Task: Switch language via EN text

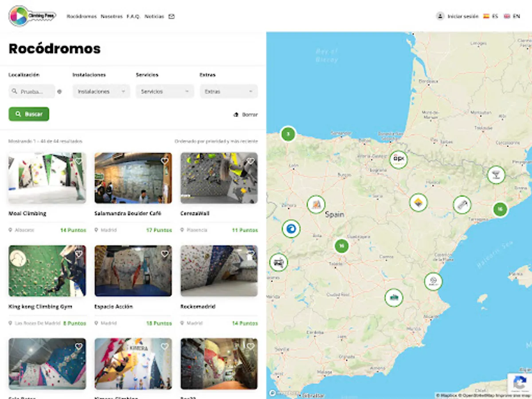Action: click(x=516, y=16)
